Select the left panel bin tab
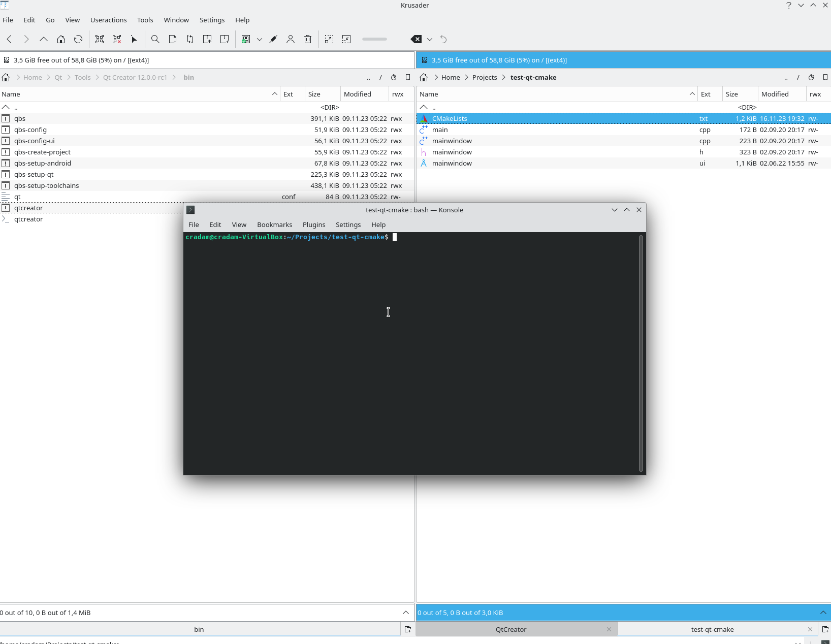Screen dimensions: 831x644 [x=199, y=629]
